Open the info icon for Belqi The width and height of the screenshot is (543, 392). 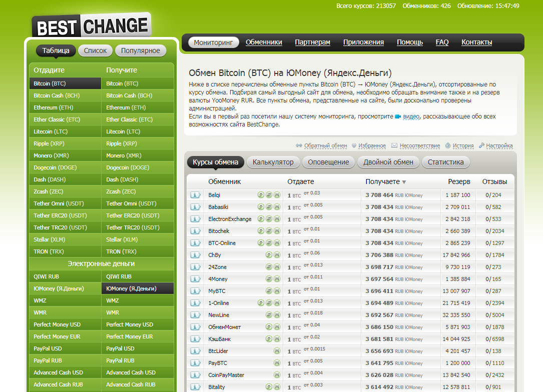click(195, 195)
